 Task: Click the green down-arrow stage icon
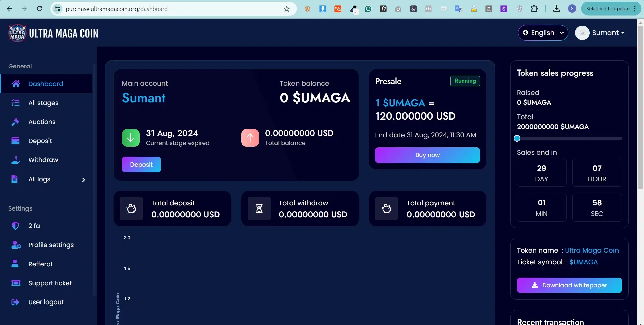click(131, 138)
